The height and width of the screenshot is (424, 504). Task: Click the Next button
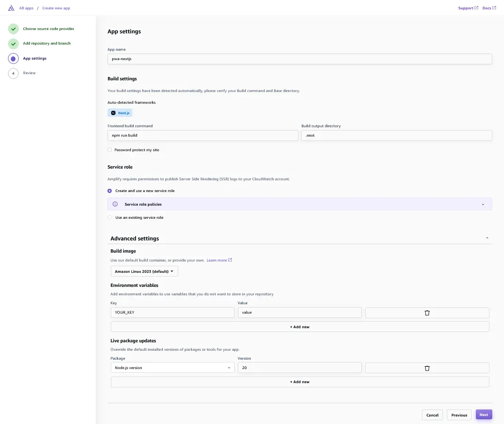(484, 415)
